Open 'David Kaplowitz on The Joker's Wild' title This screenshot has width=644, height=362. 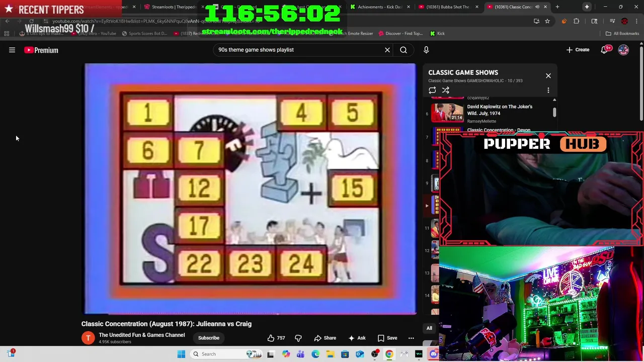pyautogui.click(x=500, y=110)
